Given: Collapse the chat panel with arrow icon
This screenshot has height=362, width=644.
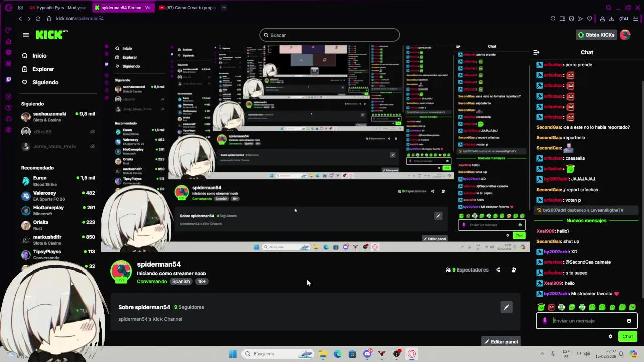Looking at the screenshot, I should click(536, 52).
